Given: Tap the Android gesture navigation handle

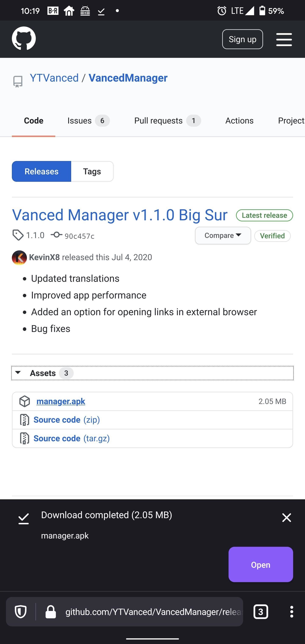Looking at the screenshot, I should point(152,638).
